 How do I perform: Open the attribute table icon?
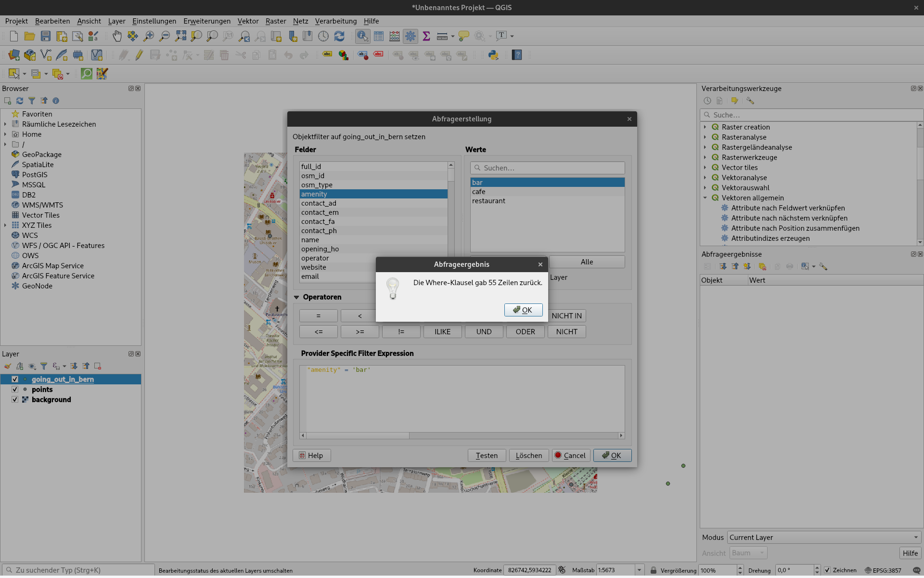pos(379,36)
